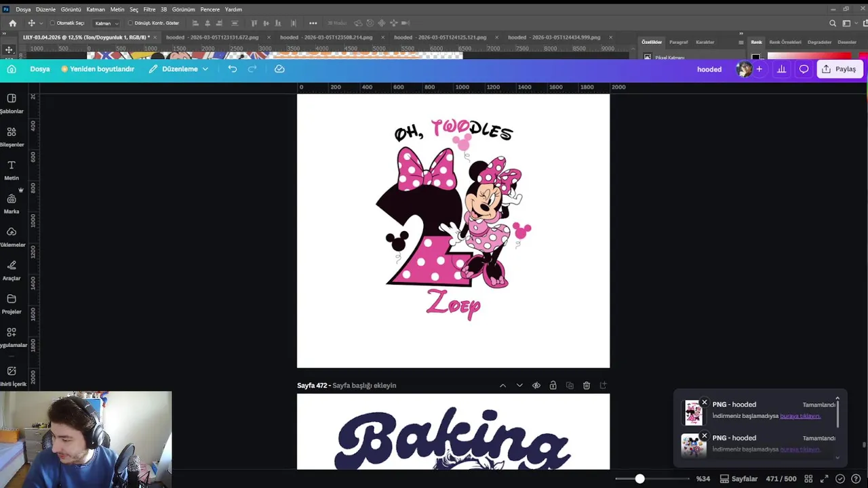Open the comments speech bubble icon
The width and height of the screenshot is (868, 488).
[x=804, y=69]
